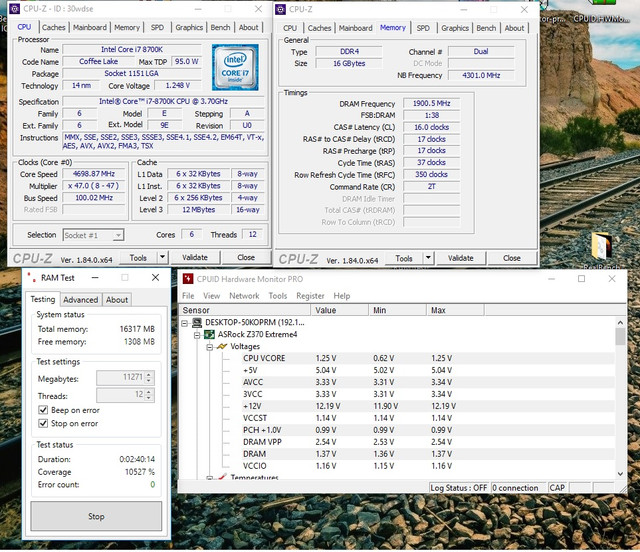Click Validate in Memory CPU-Z window
Screen dimensions: 640x552
(461, 258)
